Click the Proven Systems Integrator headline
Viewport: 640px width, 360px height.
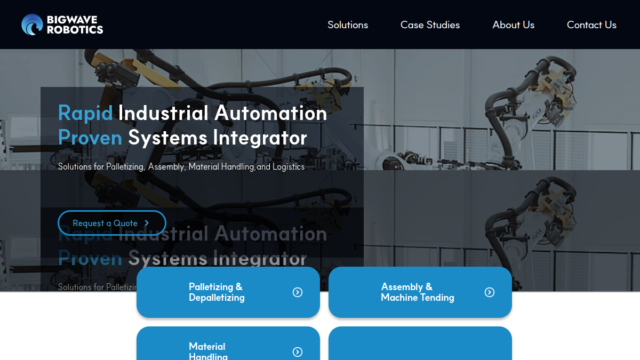click(182, 138)
